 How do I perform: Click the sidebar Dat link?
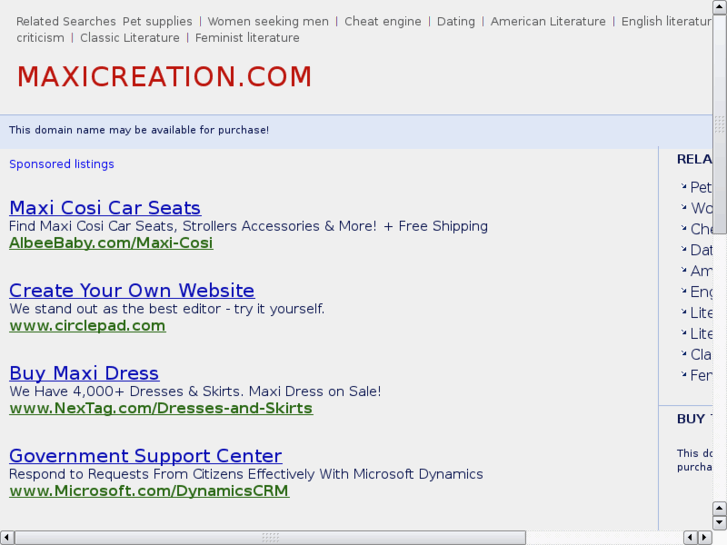(701, 250)
